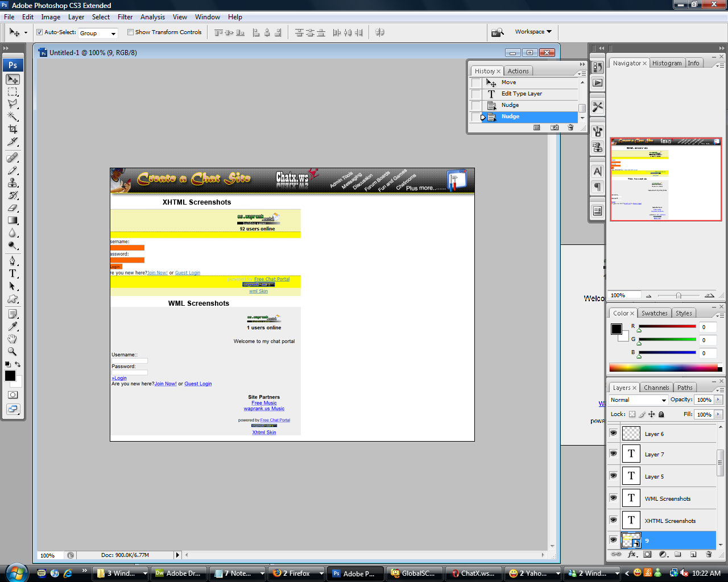The image size is (728, 582).
Task: Open the Workspace dropdown
Action: point(533,32)
